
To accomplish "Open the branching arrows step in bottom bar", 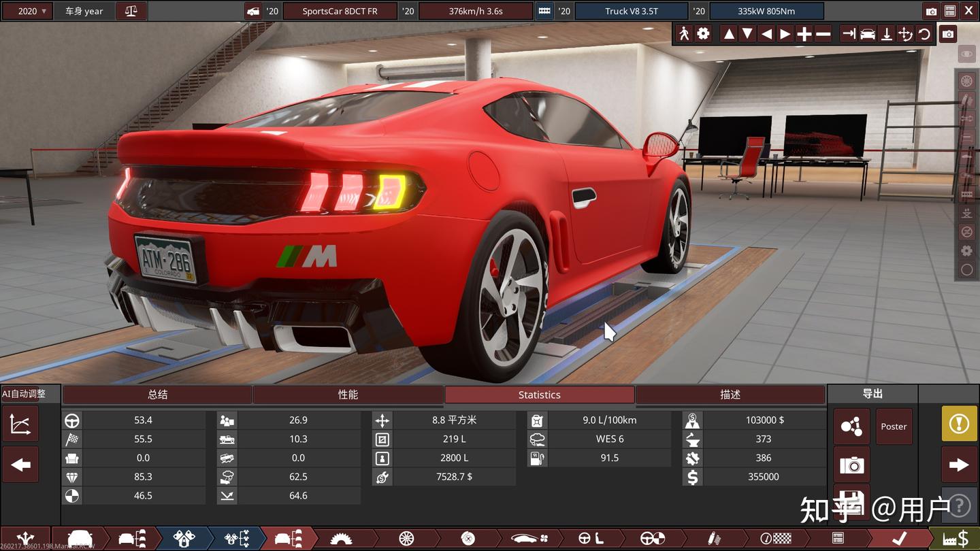I will click(x=26, y=538).
